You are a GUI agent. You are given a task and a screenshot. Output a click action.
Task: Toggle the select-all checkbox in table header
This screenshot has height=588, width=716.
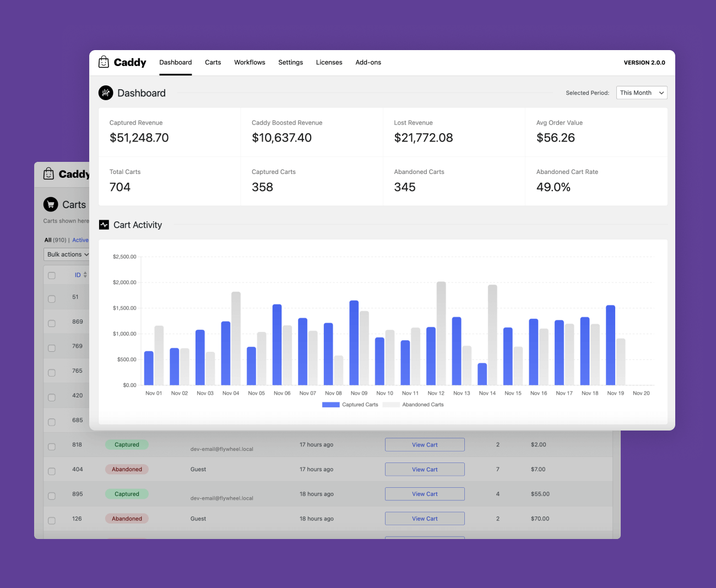(52, 275)
